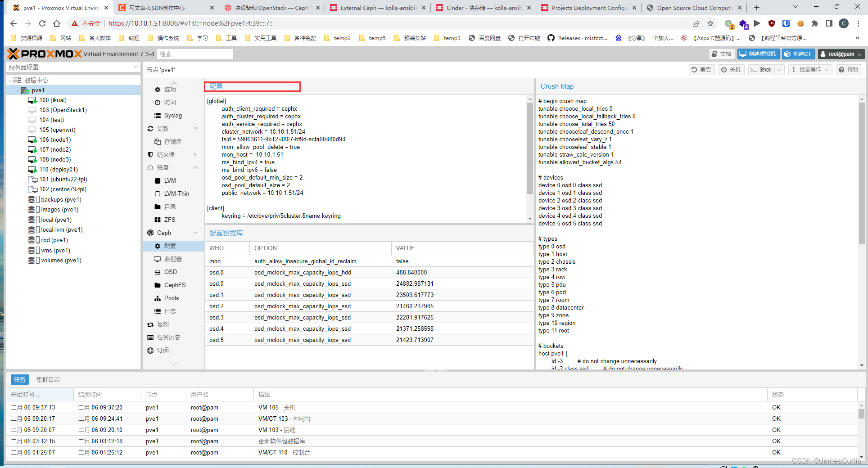Click the create CT (创建CT) button
Screen dimensions: 868x468
coord(799,54)
